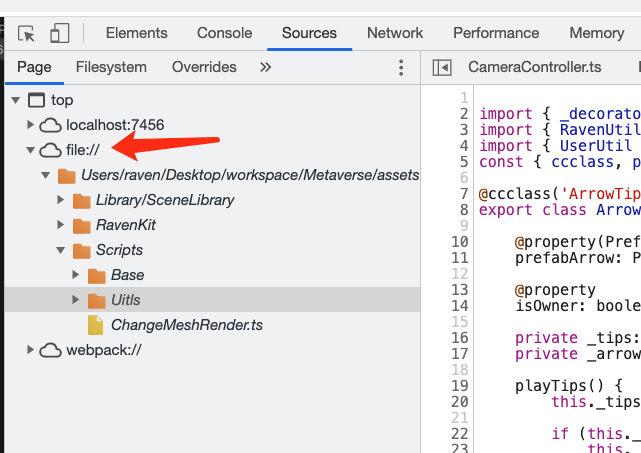The height and width of the screenshot is (453, 641).
Task: Click the webpack:// cloud icon
Action: click(50, 350)
